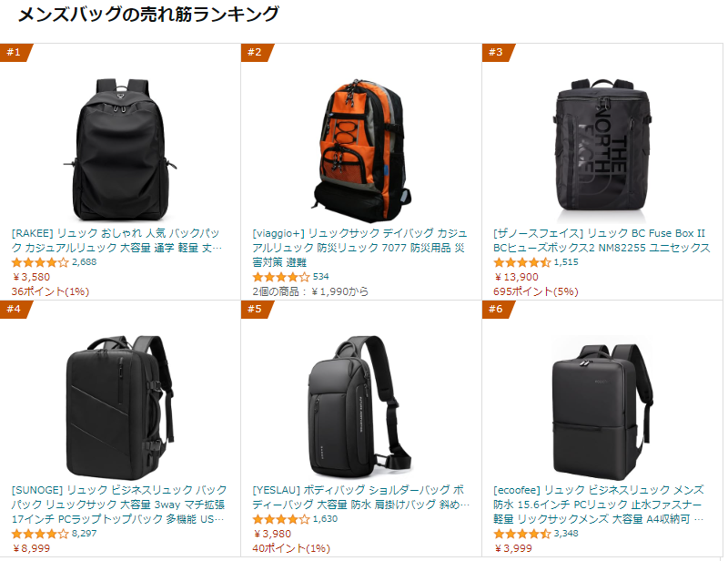Click the ¥13,900 price of North Face bag
This screenshot has width=728, height=561.
pyautogui.click(x=516, y=277)
